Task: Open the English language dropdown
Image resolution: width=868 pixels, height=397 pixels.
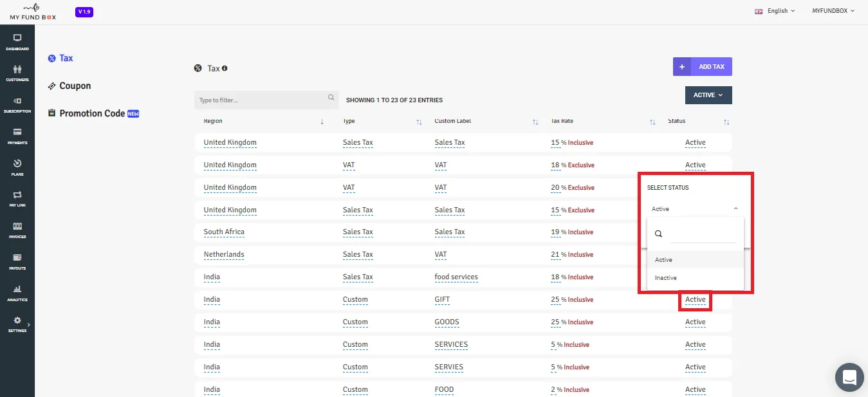Action: pyautogui.click(x=775, y=11)
